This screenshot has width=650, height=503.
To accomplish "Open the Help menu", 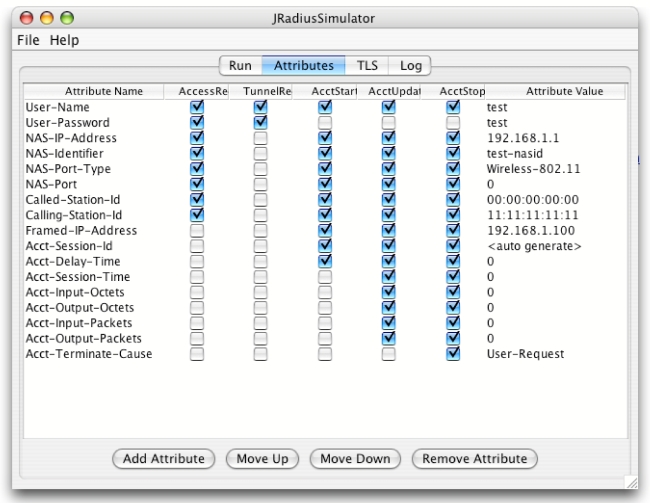I will pos(64,40).
